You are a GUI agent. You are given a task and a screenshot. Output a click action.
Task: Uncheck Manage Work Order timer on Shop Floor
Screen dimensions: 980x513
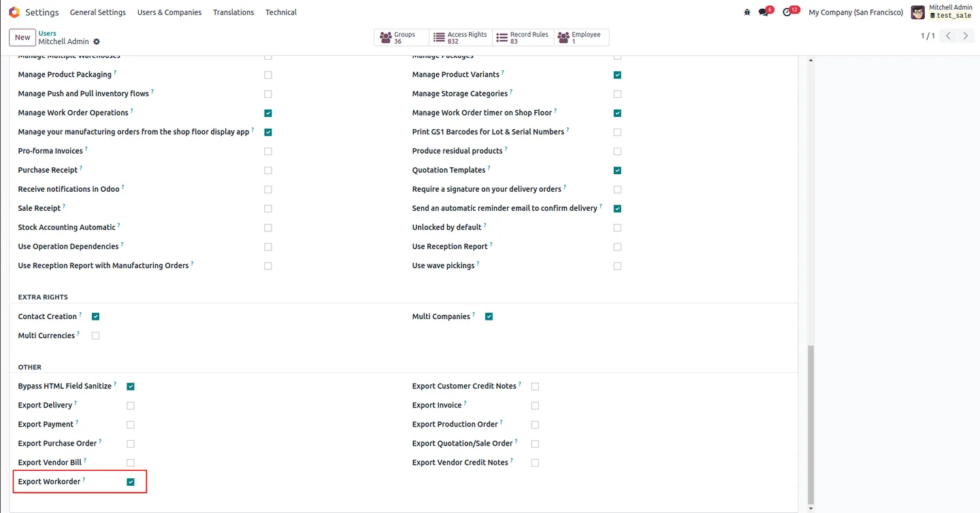(617, 113)
